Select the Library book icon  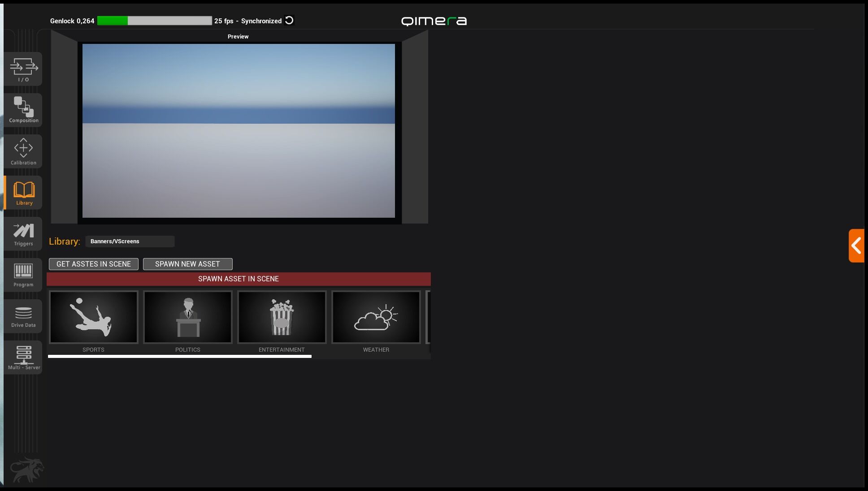click(24, 193)
